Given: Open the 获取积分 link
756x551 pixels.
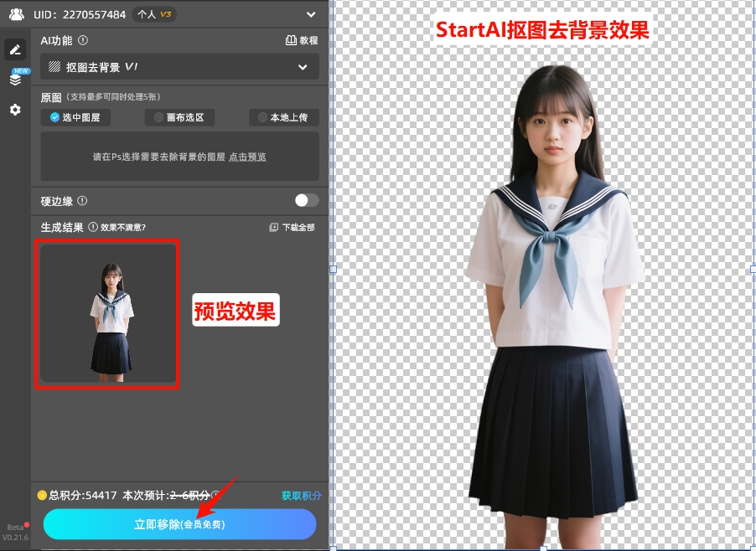Looking at the screenshot, I should (x=301, y=496).
